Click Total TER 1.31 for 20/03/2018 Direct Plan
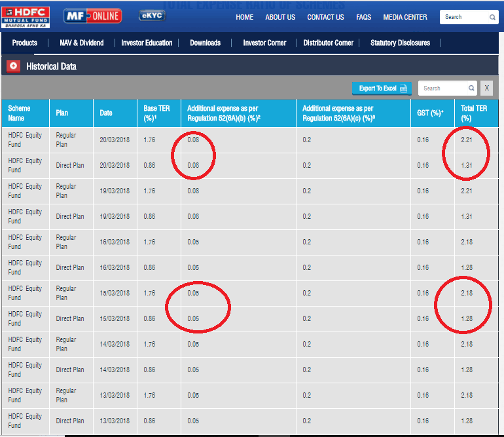Image resolution: width=504 pixels, height=437 pixels. [x=467, y=165]
